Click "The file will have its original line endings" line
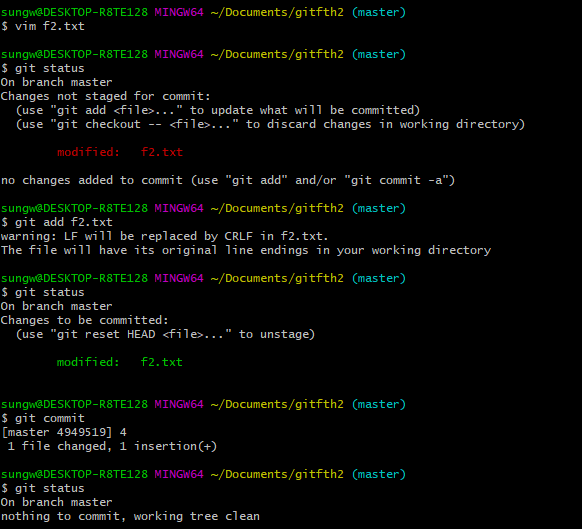582x529 pixels. tap(246, 250)
